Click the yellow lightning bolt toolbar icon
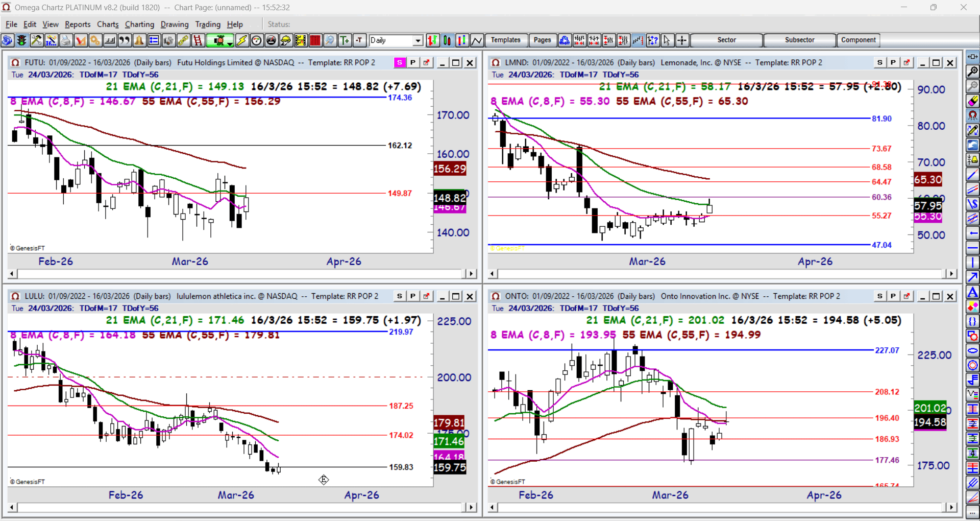 (x=242, y=40)
